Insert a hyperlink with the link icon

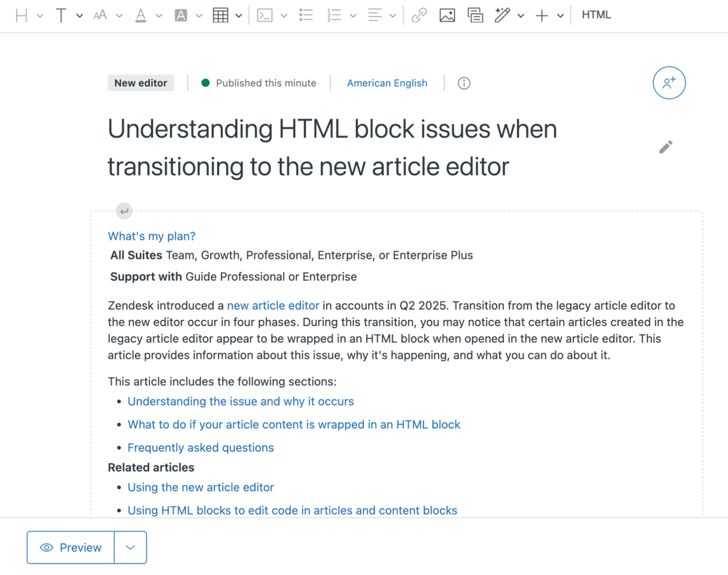point(419,15)
